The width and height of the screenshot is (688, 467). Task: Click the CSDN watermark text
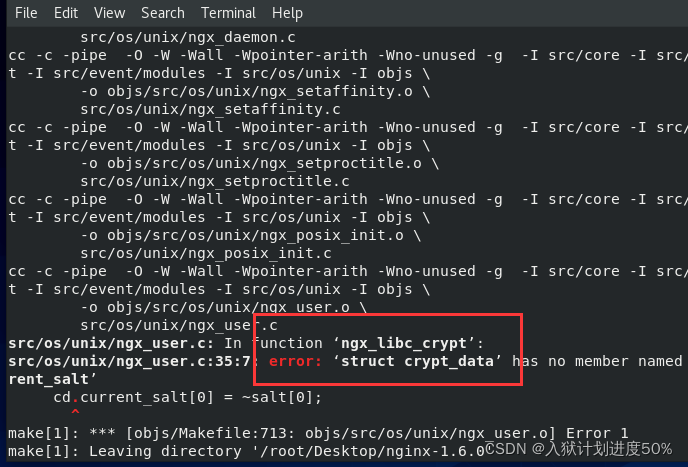tap(578, 449)
